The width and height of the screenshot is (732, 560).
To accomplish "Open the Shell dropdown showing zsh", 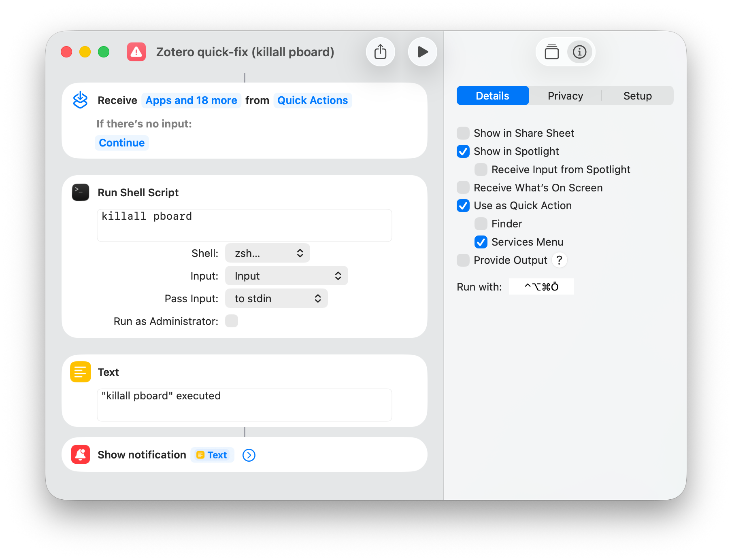I will [x=268, y=253].
